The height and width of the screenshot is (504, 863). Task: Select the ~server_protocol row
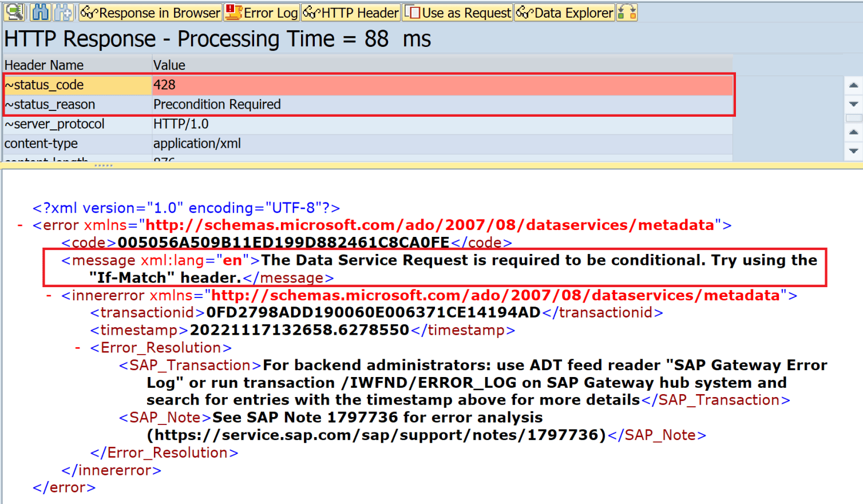[368, 124]
